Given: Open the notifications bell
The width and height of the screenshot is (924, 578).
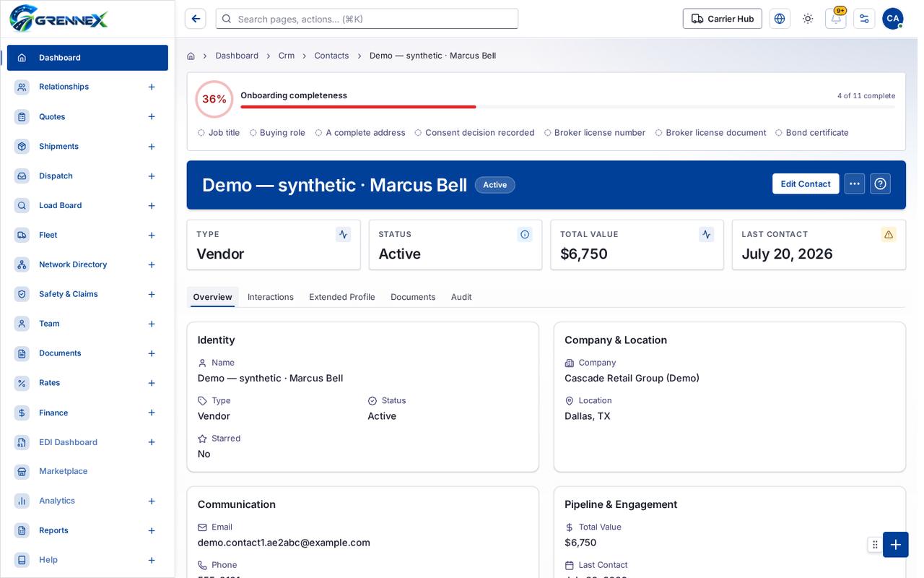Looking at the screenshot, I should (836, 19).
